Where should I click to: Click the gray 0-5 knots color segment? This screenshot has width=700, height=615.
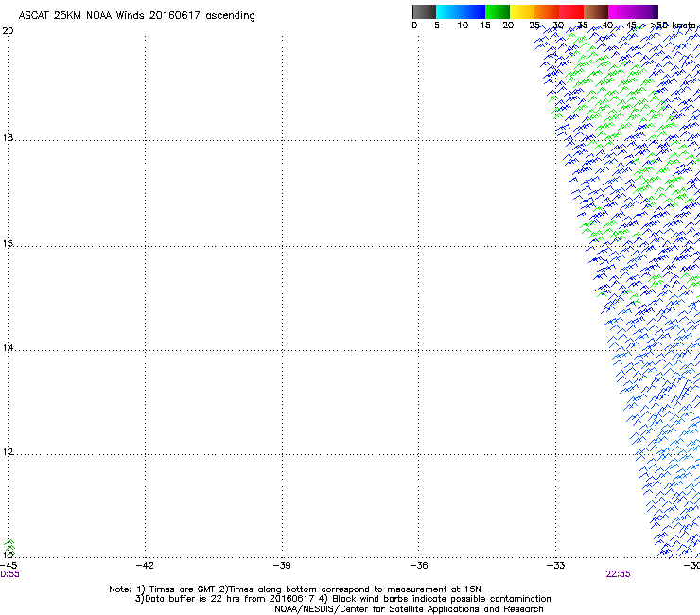(424, 11)
